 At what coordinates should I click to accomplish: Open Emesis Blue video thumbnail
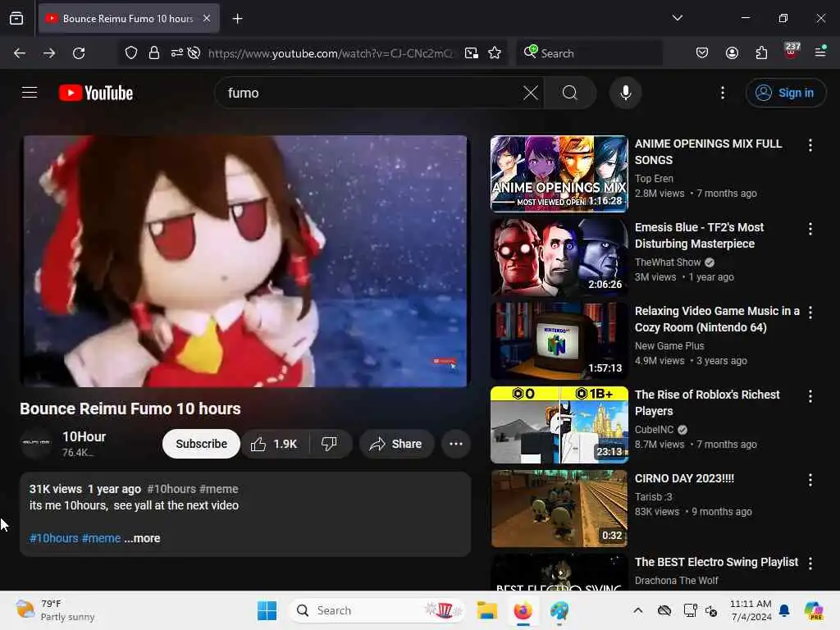559,257
